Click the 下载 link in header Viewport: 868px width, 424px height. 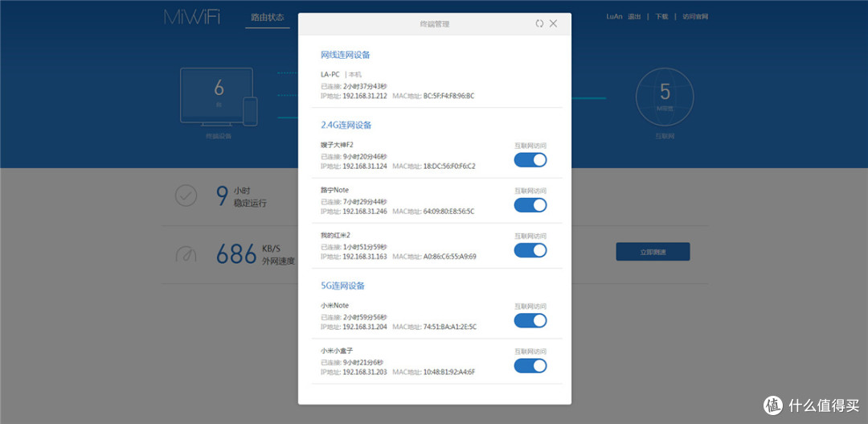(x=661, y=17)
